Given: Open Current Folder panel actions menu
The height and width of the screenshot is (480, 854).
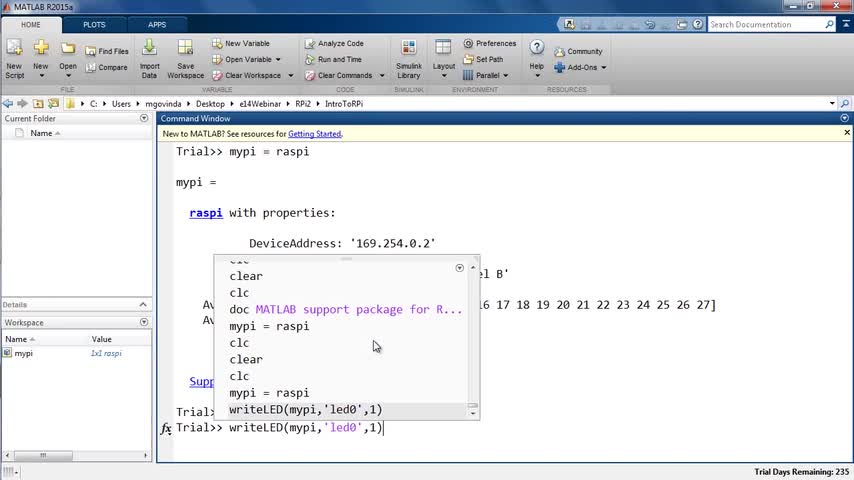Looking at the screenshot, I should tap(144, 118).
